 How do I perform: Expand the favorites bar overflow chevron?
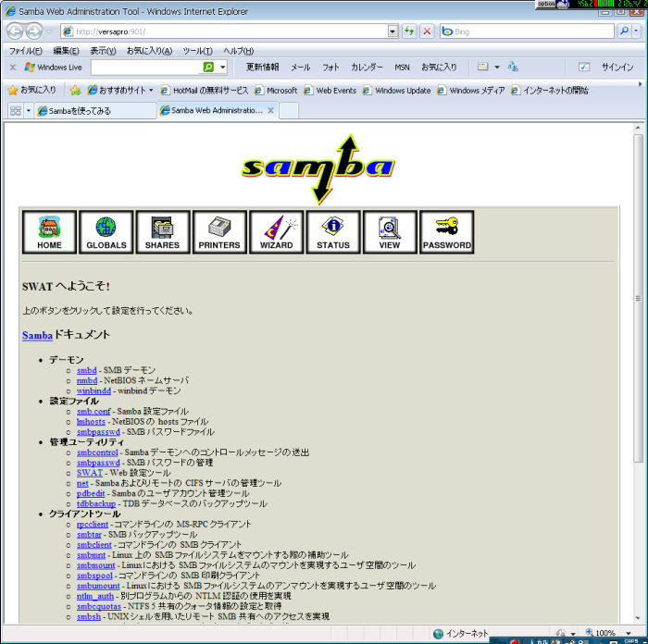click(641, 84)
